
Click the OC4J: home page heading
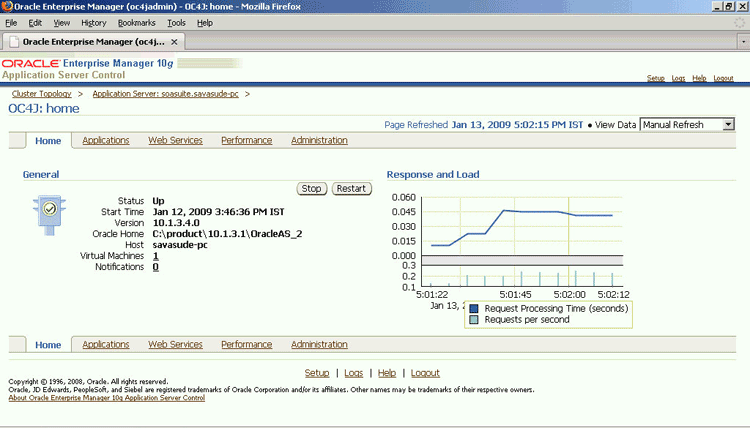pyautogui.click(x=44, y=109)
